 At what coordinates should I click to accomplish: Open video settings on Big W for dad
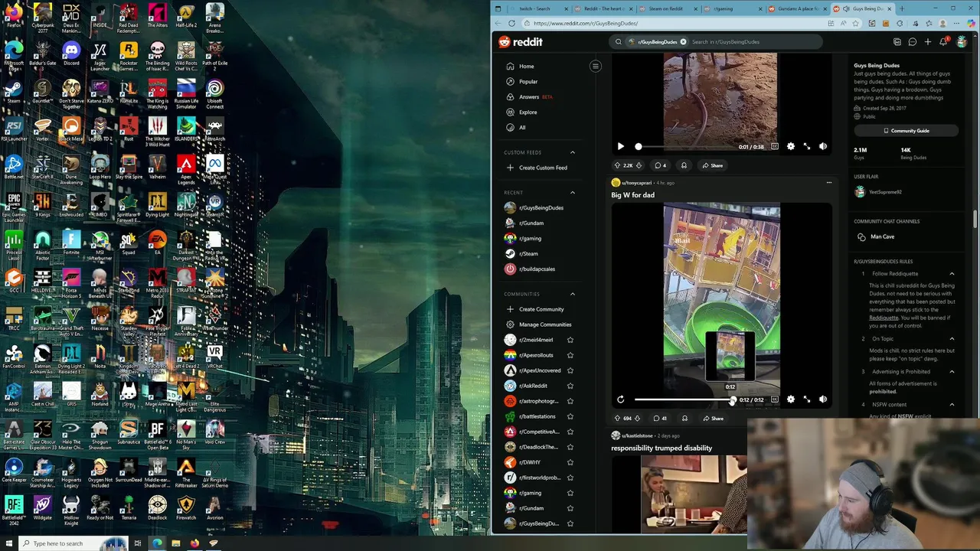[791, 399]
